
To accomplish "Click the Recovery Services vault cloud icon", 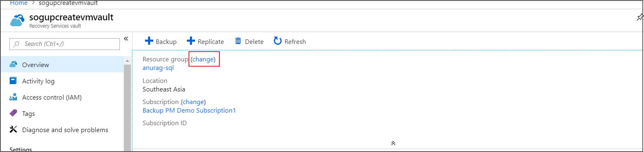I will click(x=17, y=20).
